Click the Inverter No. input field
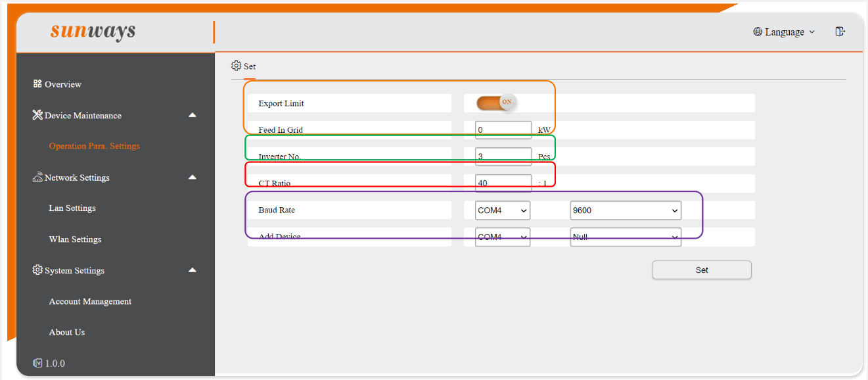Screen dimensions: 868x380 503,156
